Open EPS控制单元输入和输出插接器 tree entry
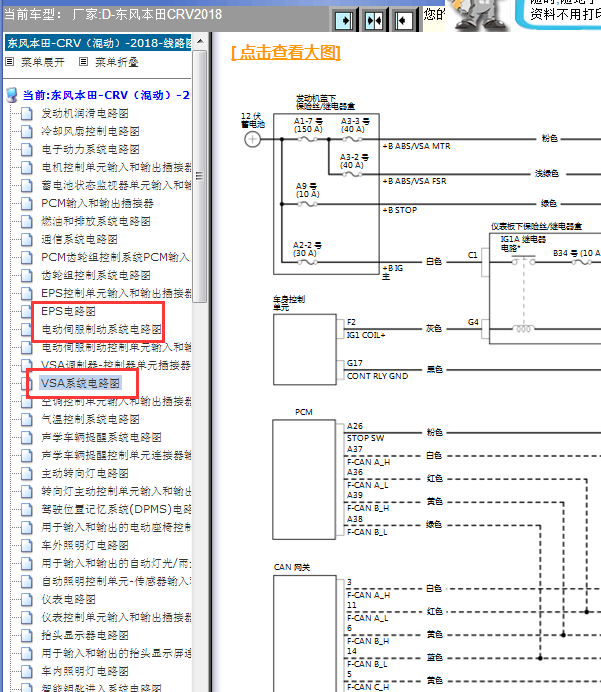This screenshot has height=692, width=601. tap(116, 293)
